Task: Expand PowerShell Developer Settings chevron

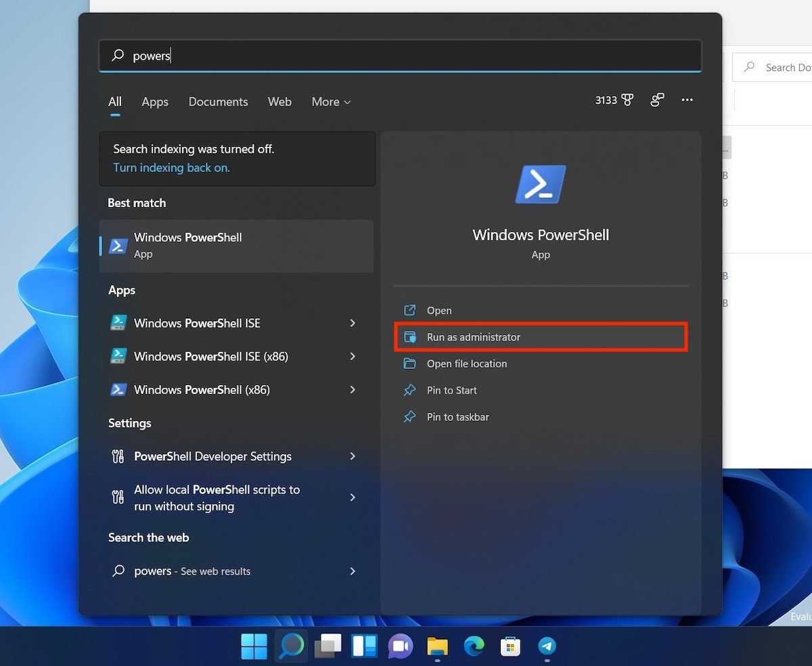Action: tap(353, 456)
